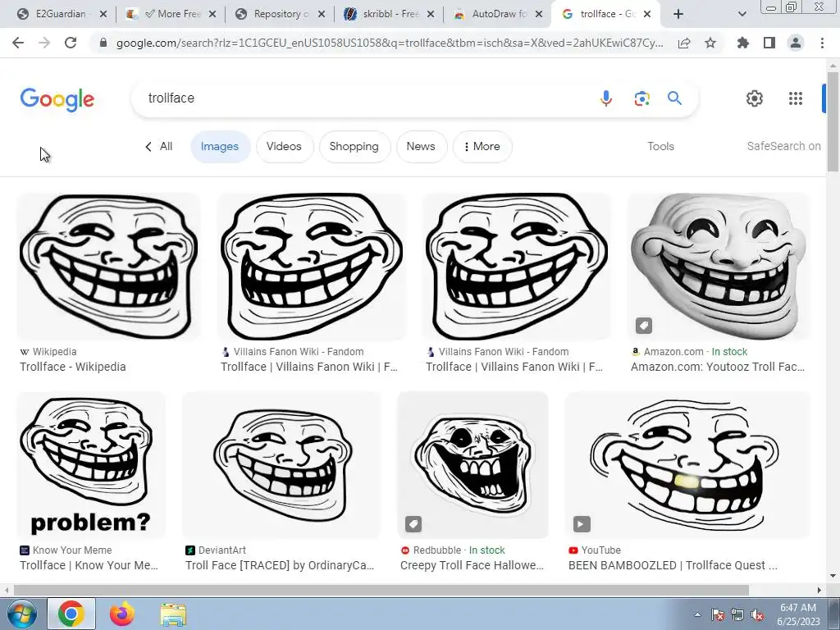Open the DeviantArt traced Troll Face thumbnail
The width and height of the screenshot is (840, 630).
coord(281,465)
